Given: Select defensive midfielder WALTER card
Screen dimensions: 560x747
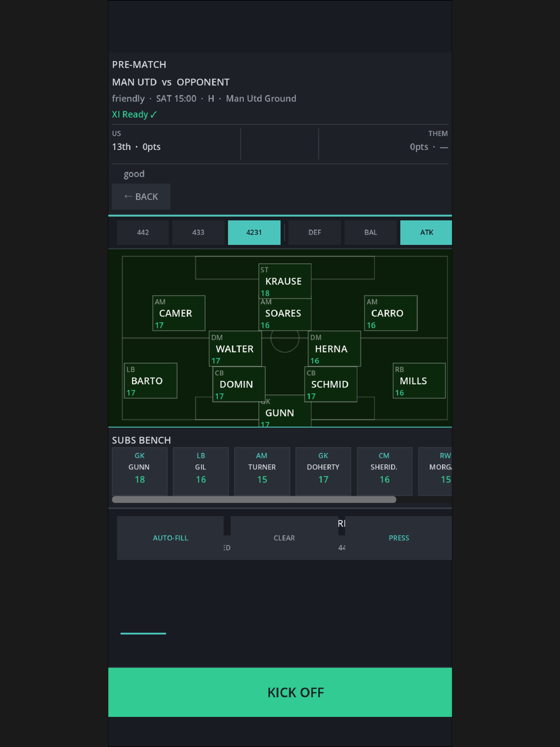Looking at the screenshot, I should point(235,349).
